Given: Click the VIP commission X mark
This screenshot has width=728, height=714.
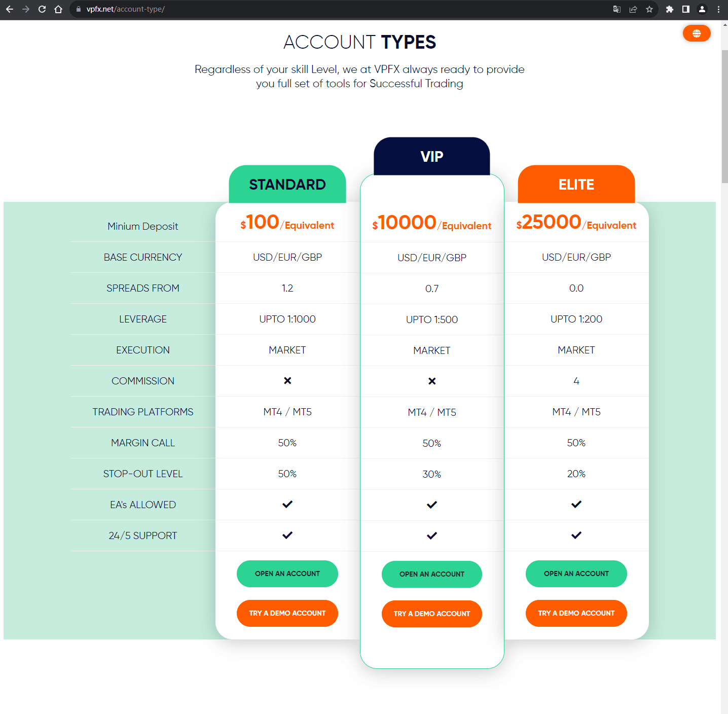Looking at the screenshot, I should tap(432, 381).
